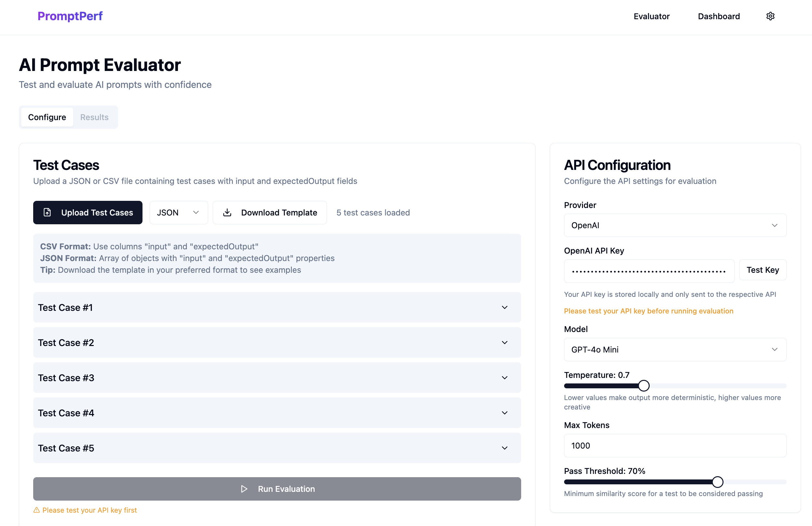
Task: Click Download Template button
Action: pos(270,212)
